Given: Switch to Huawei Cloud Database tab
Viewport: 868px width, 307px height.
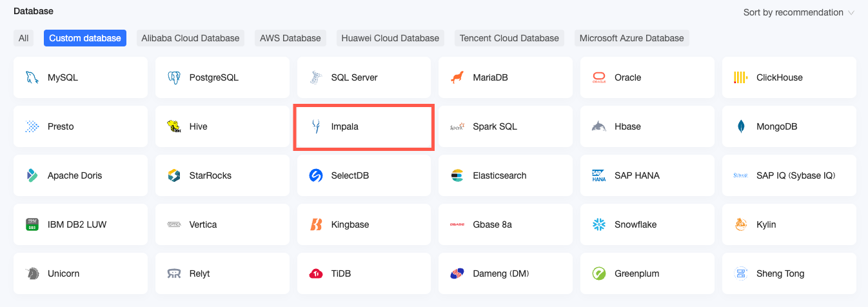Looking at the screenshot, I should click(390, 38).
